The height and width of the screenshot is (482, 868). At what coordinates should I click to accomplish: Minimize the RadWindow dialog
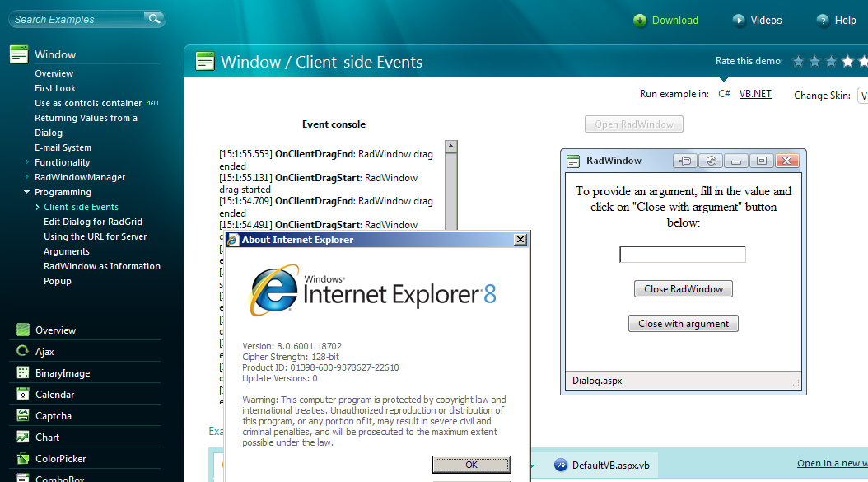pos(735,161)
